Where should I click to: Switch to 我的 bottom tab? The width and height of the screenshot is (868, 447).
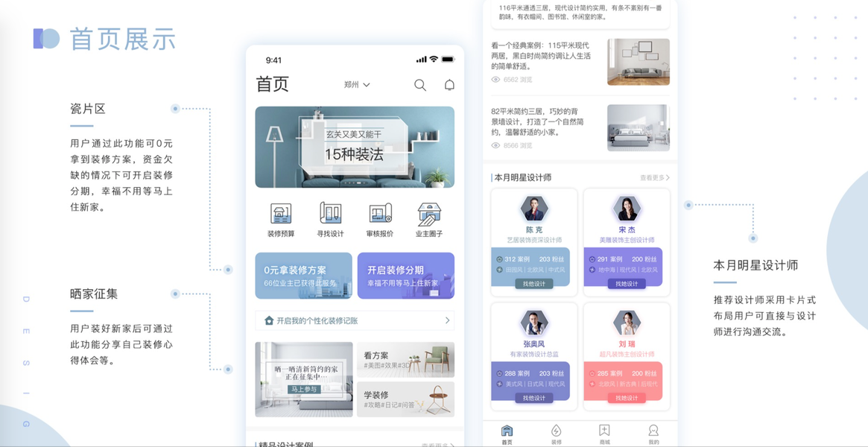click(x=653, y=434)
